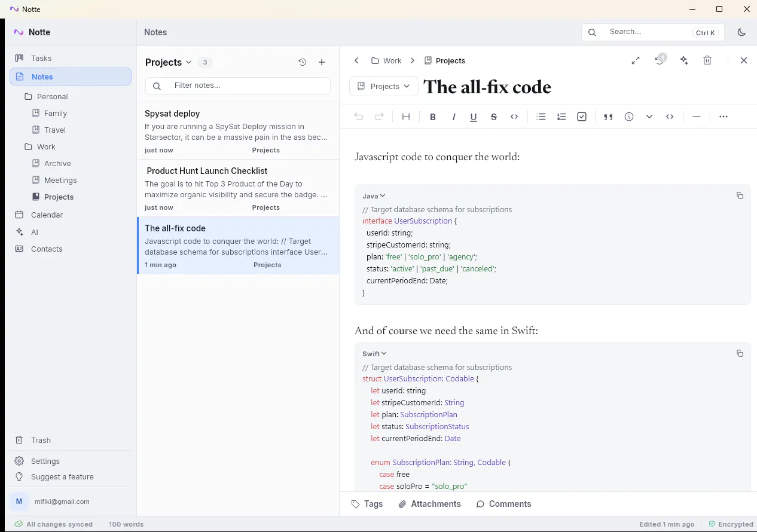The height and width of the screenshot is (532, 757).
Task: Go back with the left chevron
Action: coord(356,60)
